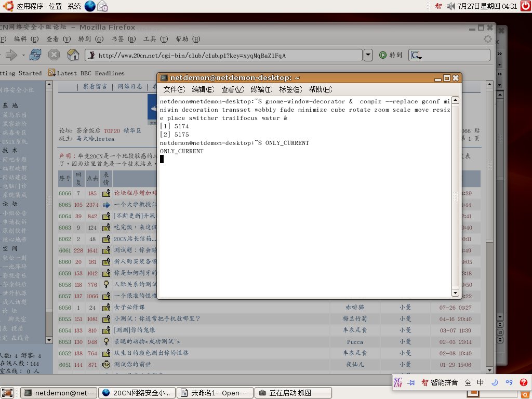Open the 精华区 forum link
Viewport: 532px width, 399px height.
pos(132,130)
